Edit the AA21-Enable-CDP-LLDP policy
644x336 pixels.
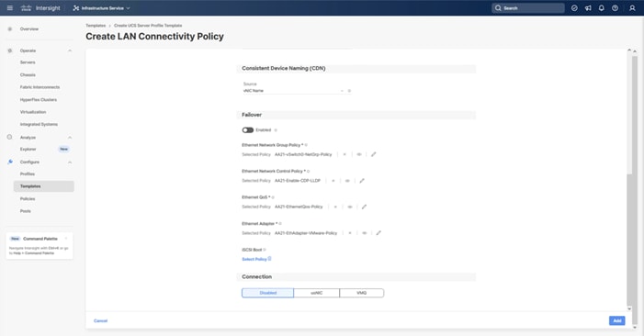click(x=362, y=181)
